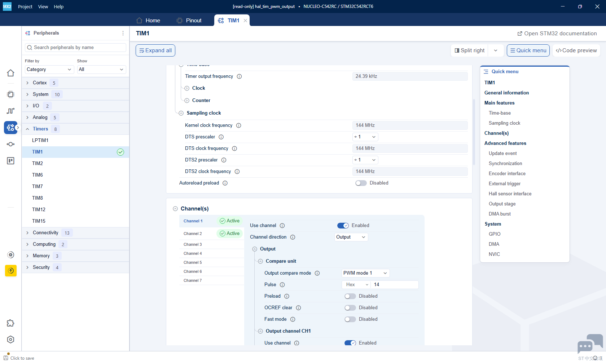The image size is (606, 364).
Task: Show info for Output compare mode
Action: [x=317, y=273]
